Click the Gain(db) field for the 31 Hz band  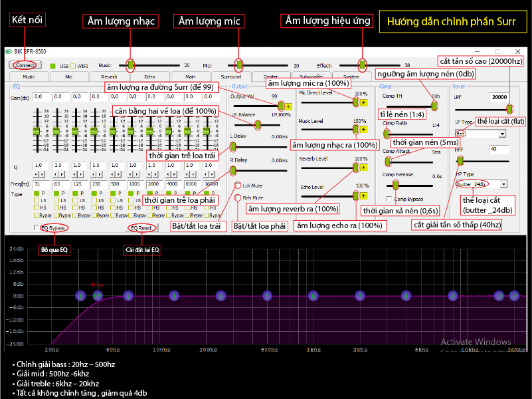(41, 97)
